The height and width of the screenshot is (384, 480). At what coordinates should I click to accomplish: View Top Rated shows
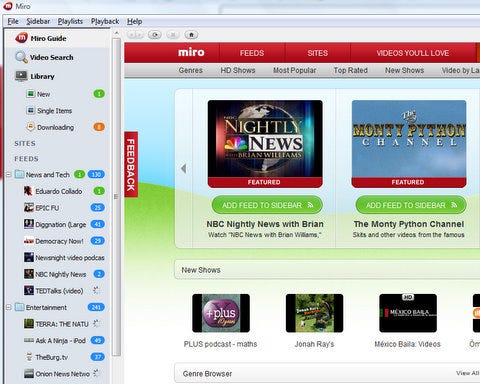pyautogui.click(x=351, y=70)
